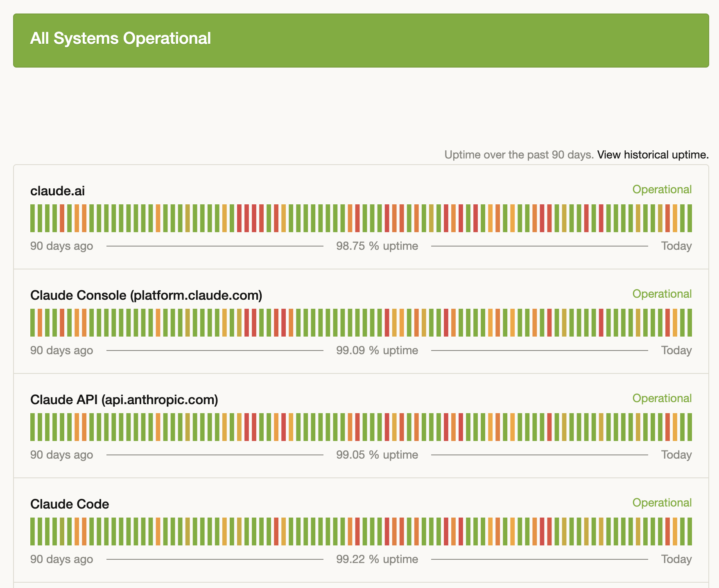The image size is (719, 588).
Task: Click the 99.22 % uptime label
Action: (377, 559)
